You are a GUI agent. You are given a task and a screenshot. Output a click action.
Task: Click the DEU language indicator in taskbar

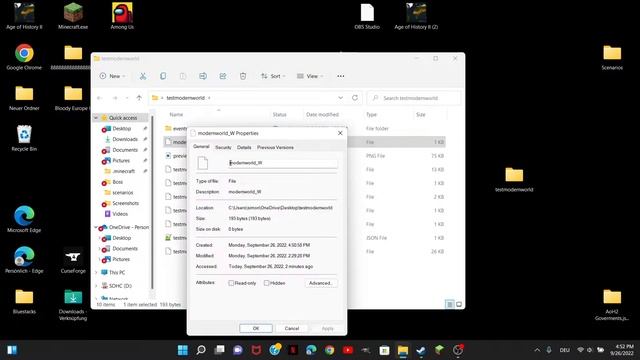pos(564,350)
